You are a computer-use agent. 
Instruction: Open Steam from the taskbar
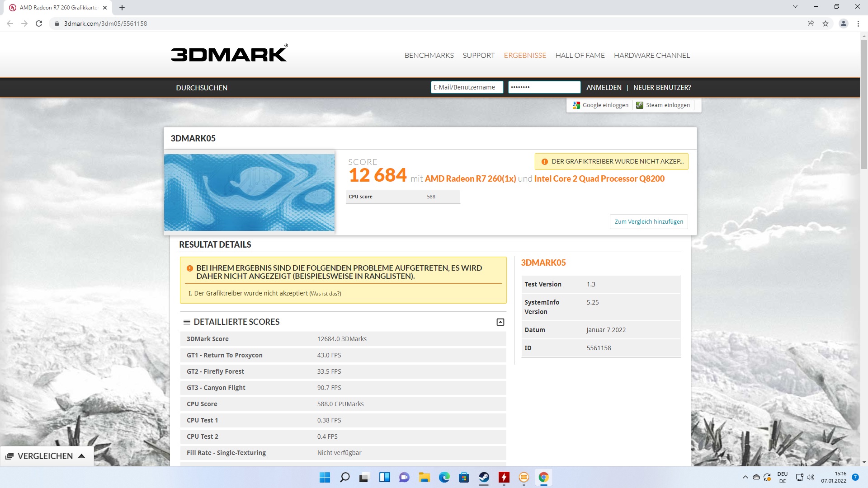(484, 477)
